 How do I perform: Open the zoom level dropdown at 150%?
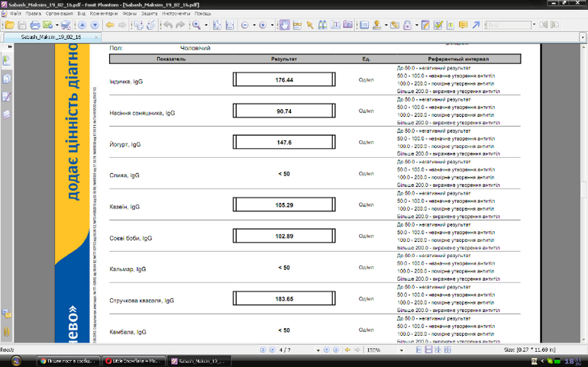pyautogui.click(x=402, y=350)
